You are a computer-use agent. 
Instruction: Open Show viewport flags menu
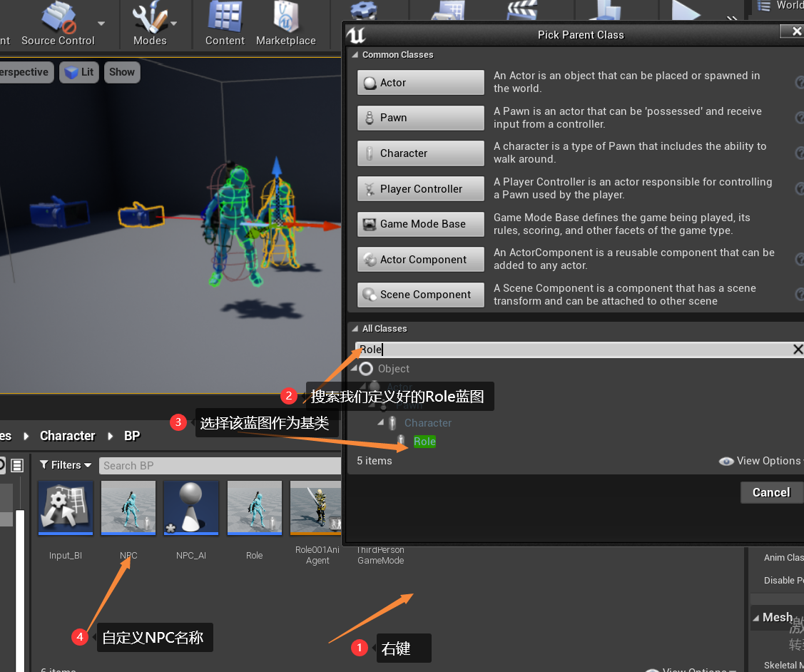coord(122,72)
